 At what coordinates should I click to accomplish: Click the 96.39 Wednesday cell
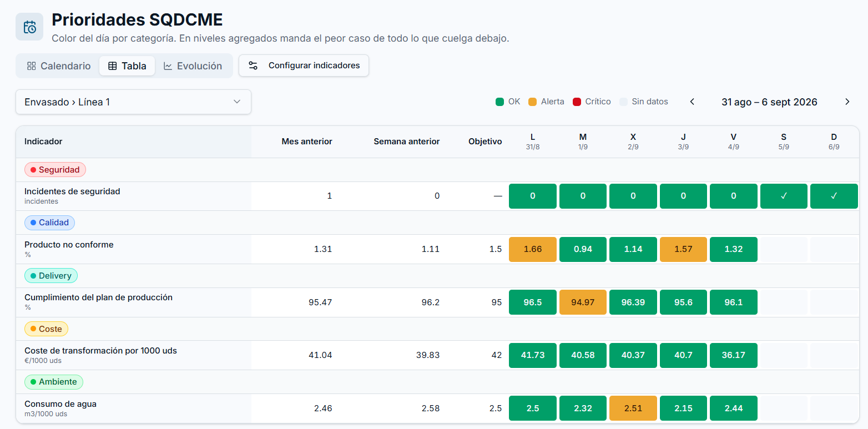pos(633,302)
